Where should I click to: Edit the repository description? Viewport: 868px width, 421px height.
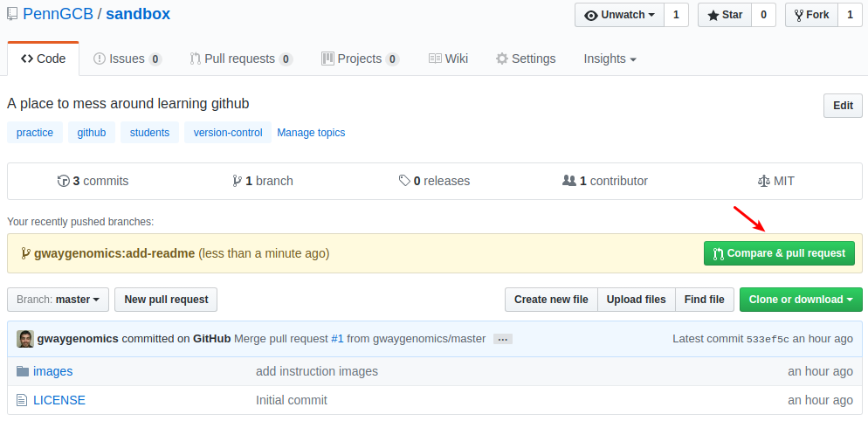click(x=843, y=105)
